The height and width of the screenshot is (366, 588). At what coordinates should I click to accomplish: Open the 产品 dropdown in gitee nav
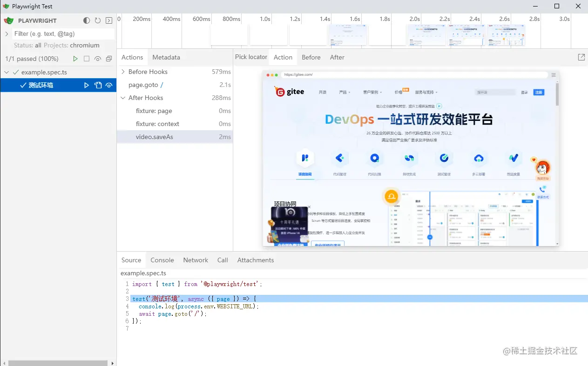345,92
